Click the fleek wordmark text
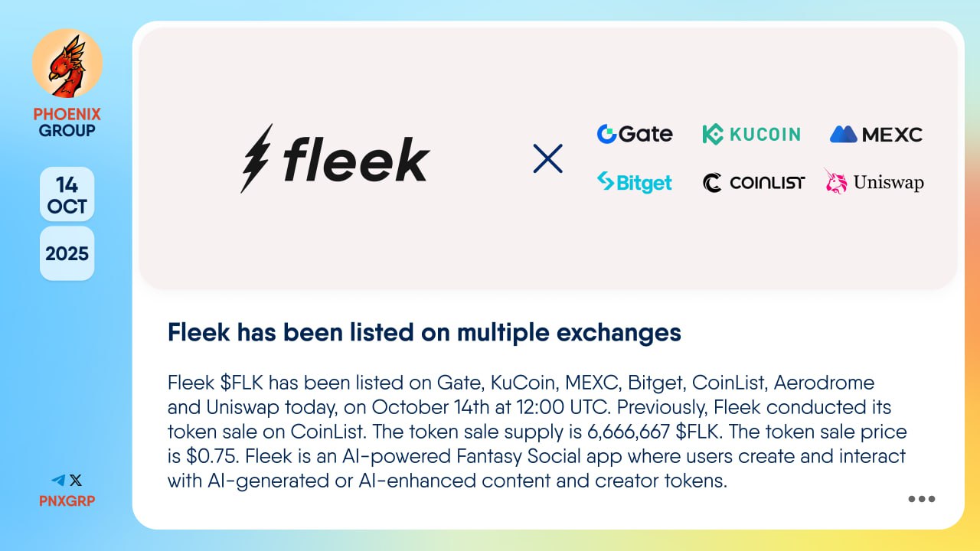This screenshot has width=980, height=551. click(x=356, y=160)
